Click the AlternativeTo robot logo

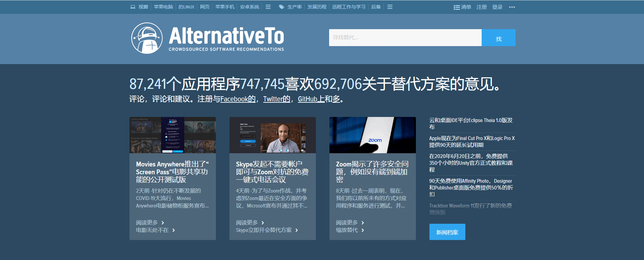147,38
